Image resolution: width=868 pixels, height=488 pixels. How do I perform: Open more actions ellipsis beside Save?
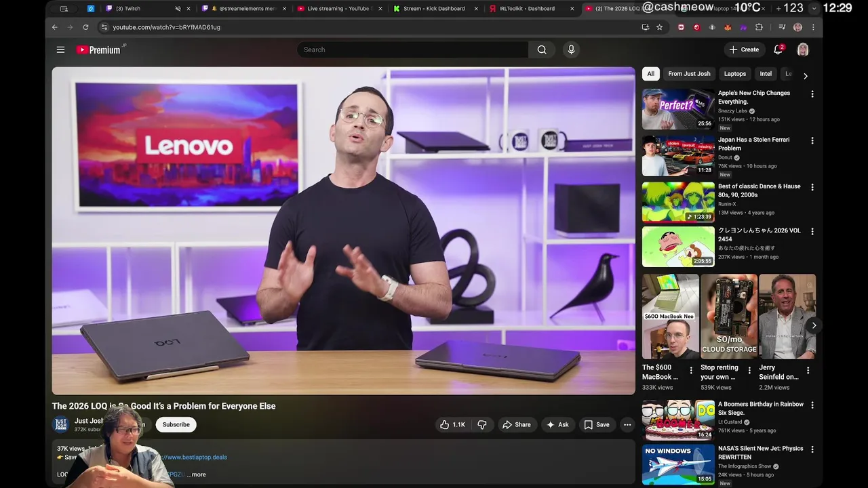click(627, 424)
